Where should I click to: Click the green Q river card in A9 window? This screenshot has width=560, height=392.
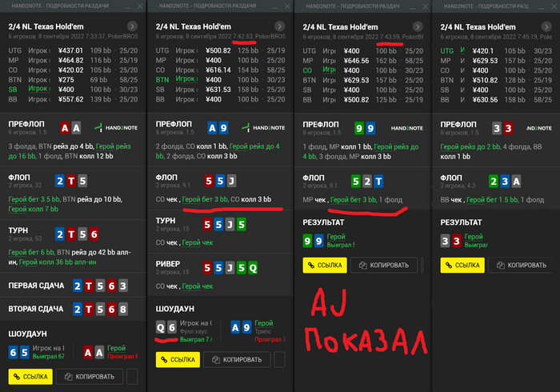coord(253,268)
